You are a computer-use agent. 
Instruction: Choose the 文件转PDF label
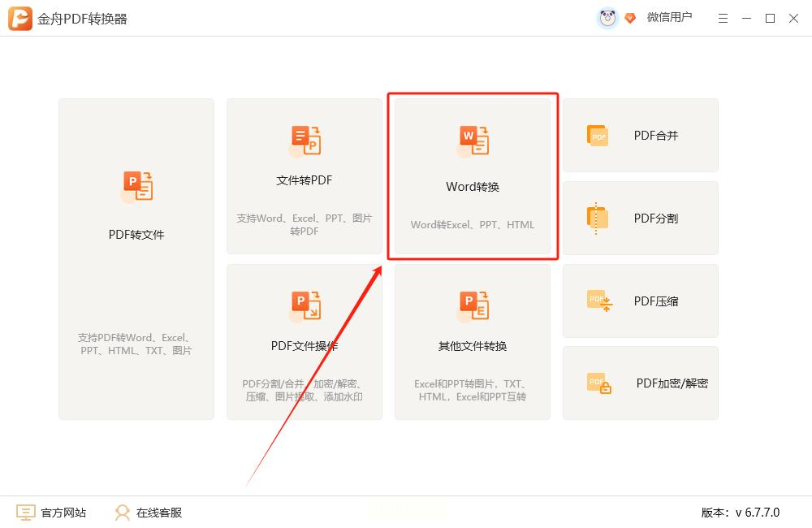tap(304, 180)
